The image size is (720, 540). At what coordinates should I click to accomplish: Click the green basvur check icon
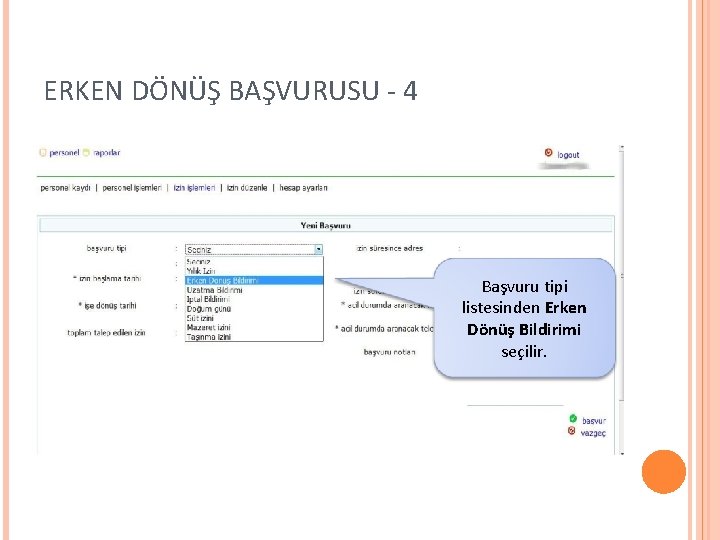tap(573, 418)
